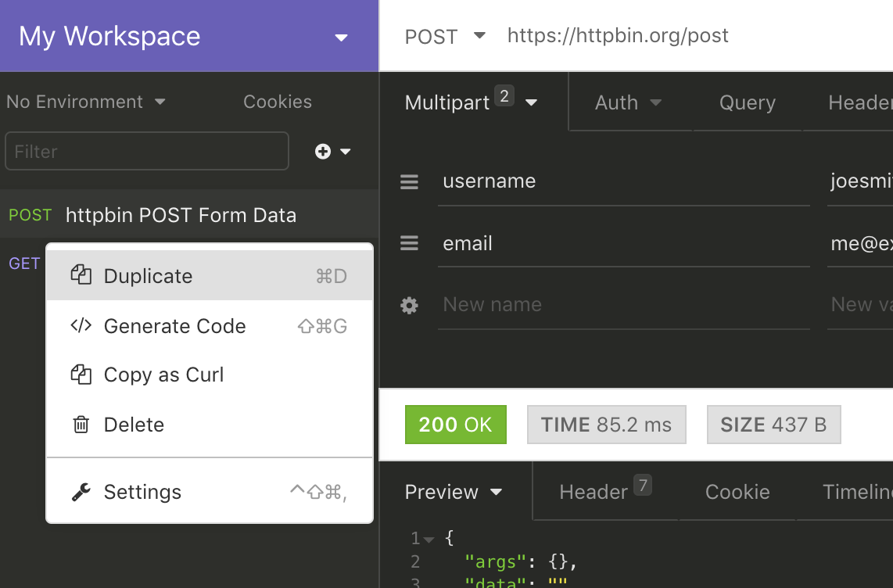The height and width of the screenshot is (588, 893).
Task: Click the me@ex email value field
Action: pos(860,244)
